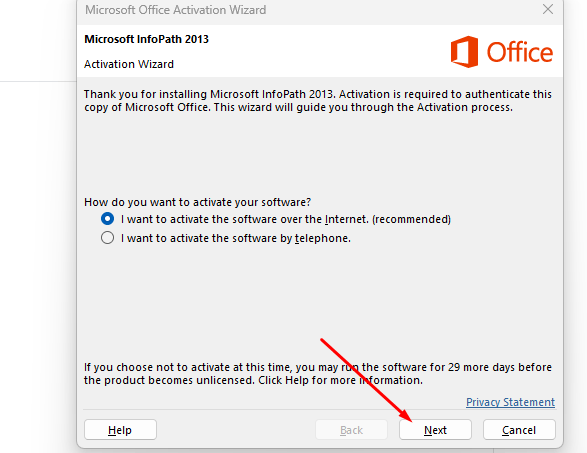Screen dimensions: 587x453
Task: Click the 'over the Internet (recommended)' option label
Action: [x=286, y=219]
